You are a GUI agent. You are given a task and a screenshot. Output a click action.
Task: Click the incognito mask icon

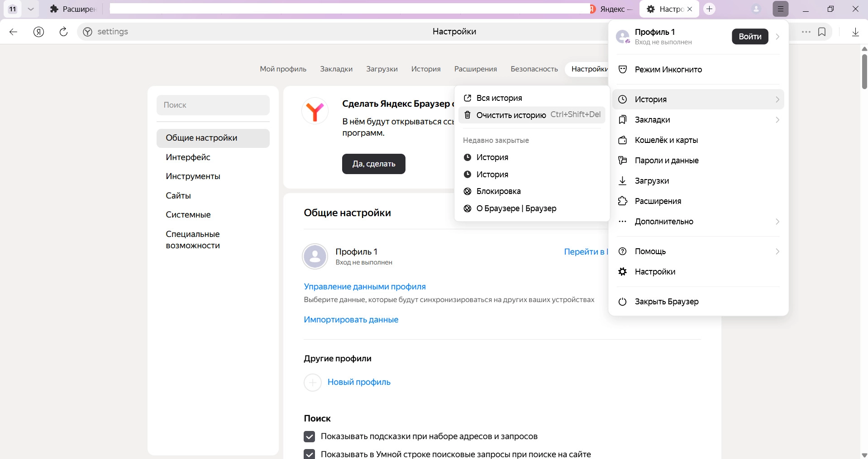[623, 70]
